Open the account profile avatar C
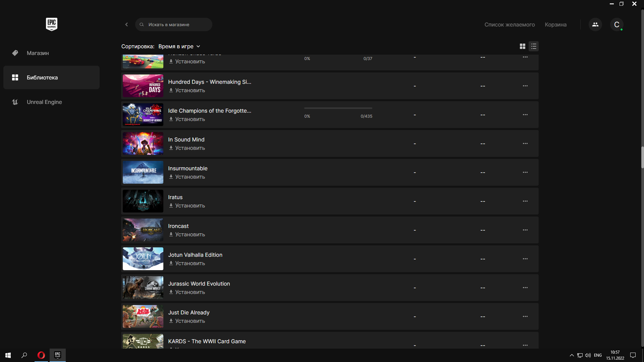 click(616, 24)
